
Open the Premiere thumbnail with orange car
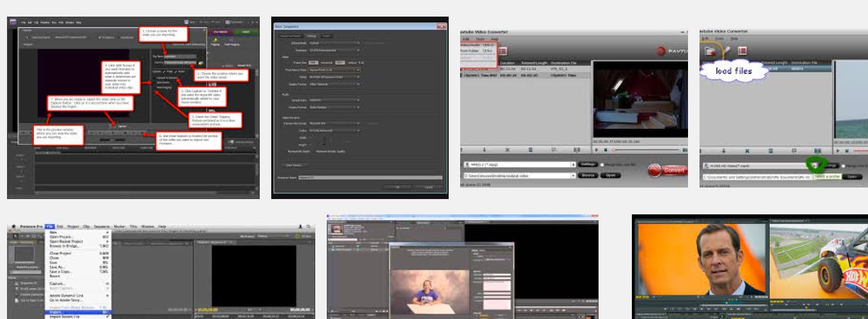[x=750, y=267]
